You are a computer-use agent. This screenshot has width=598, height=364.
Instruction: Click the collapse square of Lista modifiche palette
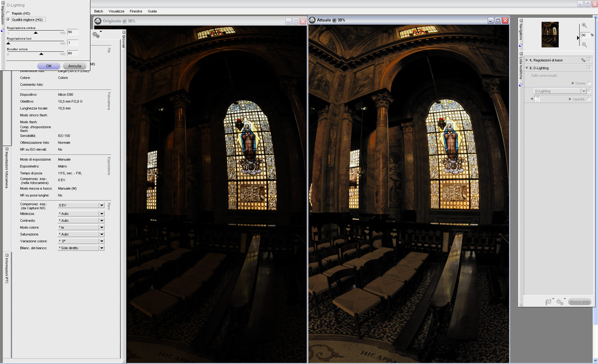pos(521,53)
